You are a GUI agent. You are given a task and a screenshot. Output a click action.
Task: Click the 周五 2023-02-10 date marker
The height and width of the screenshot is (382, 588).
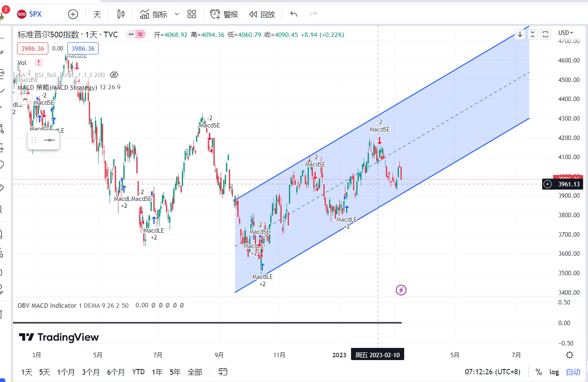click(377, 354)
